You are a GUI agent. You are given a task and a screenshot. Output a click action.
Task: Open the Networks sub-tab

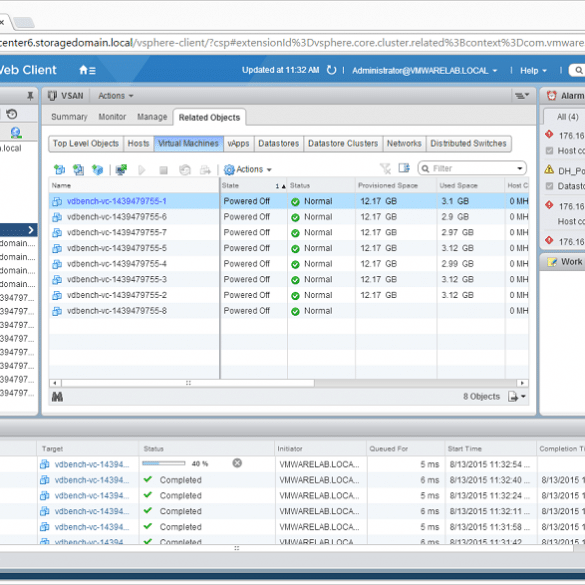tap(404, 143)
